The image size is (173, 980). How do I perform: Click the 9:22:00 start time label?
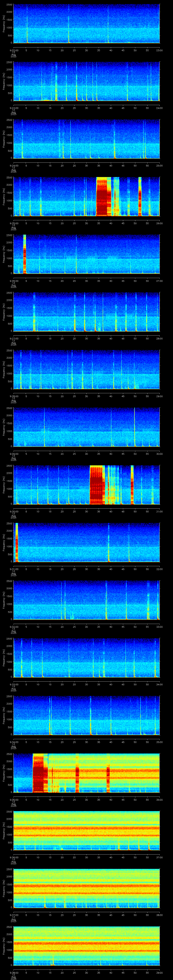(x=14, y=50)
